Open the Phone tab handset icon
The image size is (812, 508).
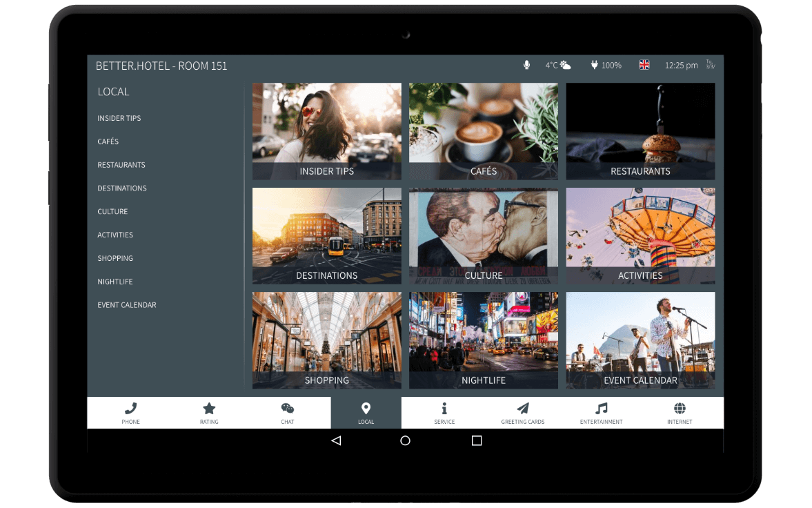pos(130,409)
